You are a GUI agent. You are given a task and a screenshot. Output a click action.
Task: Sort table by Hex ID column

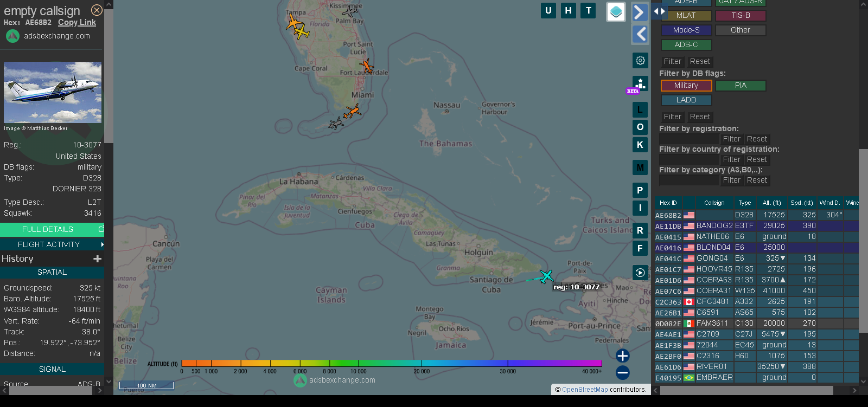coord(668,203)
